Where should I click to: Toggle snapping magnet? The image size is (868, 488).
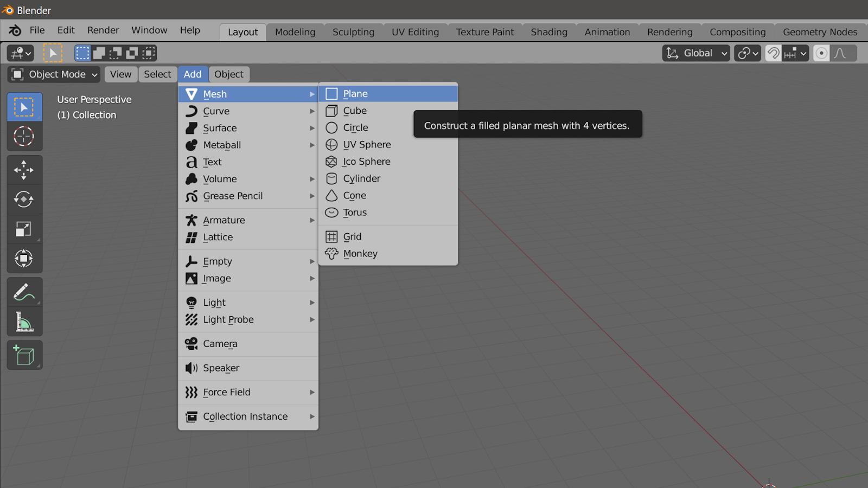point(773,53)
